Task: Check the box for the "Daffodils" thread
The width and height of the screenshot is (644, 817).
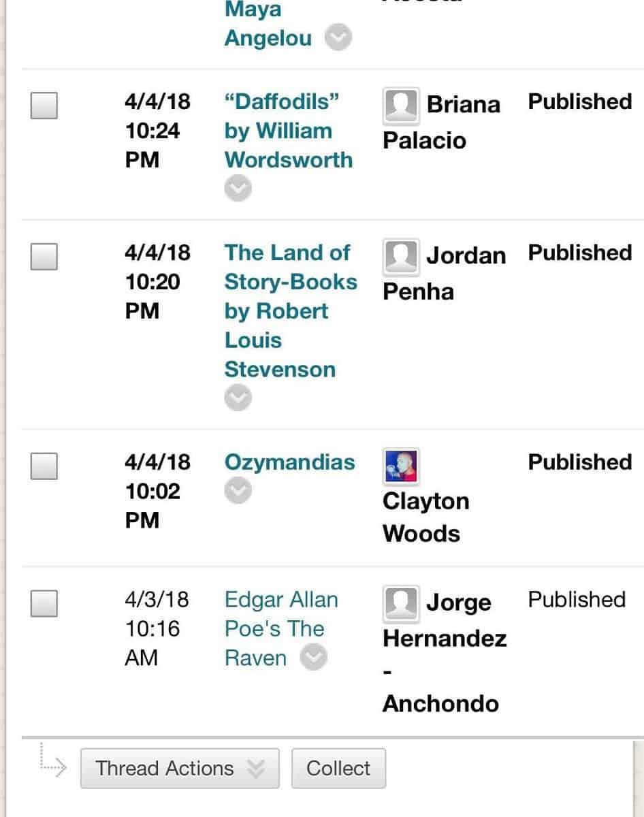Action: pyautogui.click(x=44, y=106)
